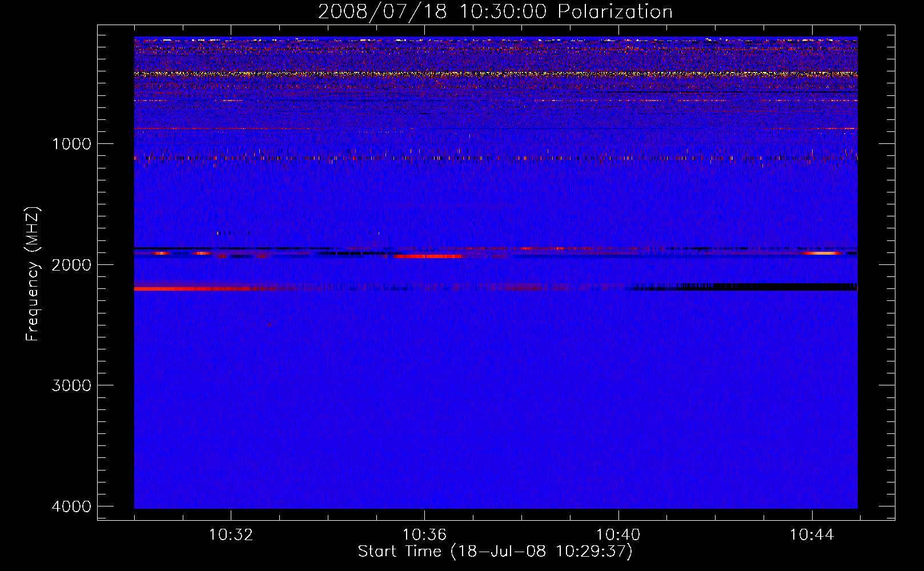Click the 10:44 time tick label

coord(811,535)
